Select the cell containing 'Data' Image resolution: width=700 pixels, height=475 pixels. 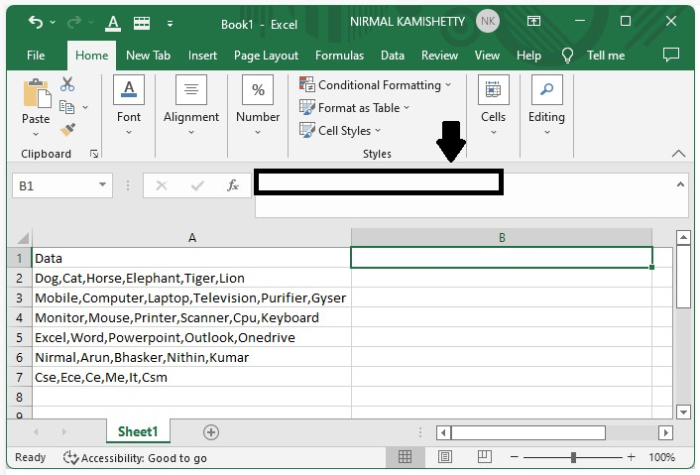click(192, 258)
